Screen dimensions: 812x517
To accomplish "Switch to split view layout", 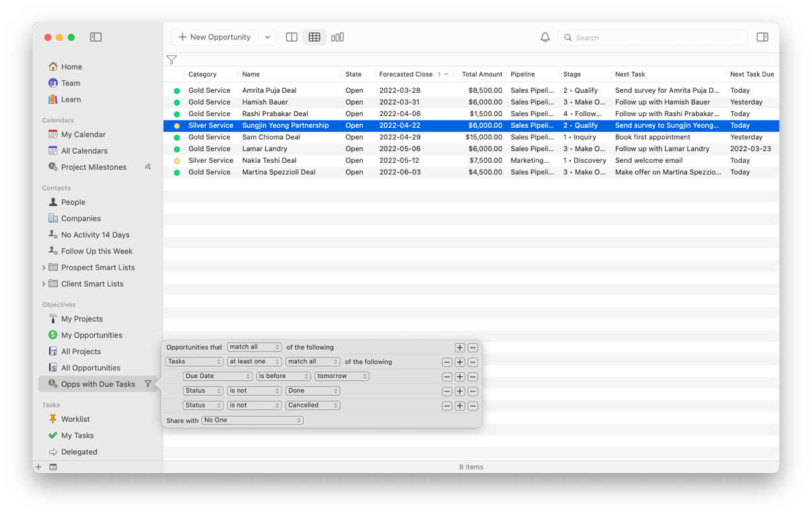I will click(291, 37).
